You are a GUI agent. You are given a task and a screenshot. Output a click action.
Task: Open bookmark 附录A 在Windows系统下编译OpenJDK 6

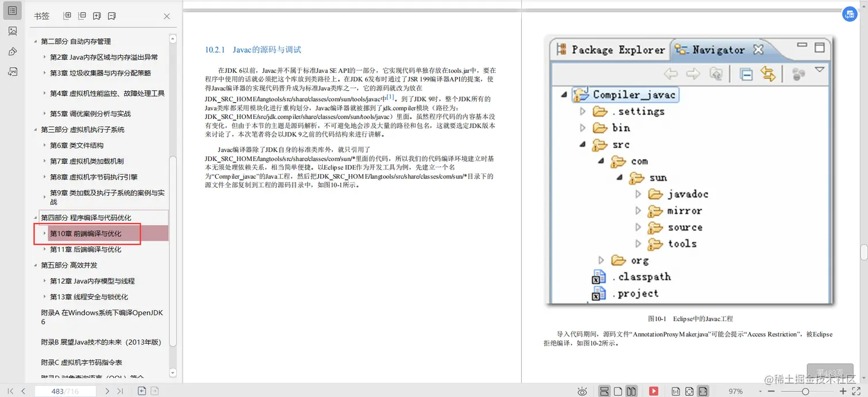(102, 317)
